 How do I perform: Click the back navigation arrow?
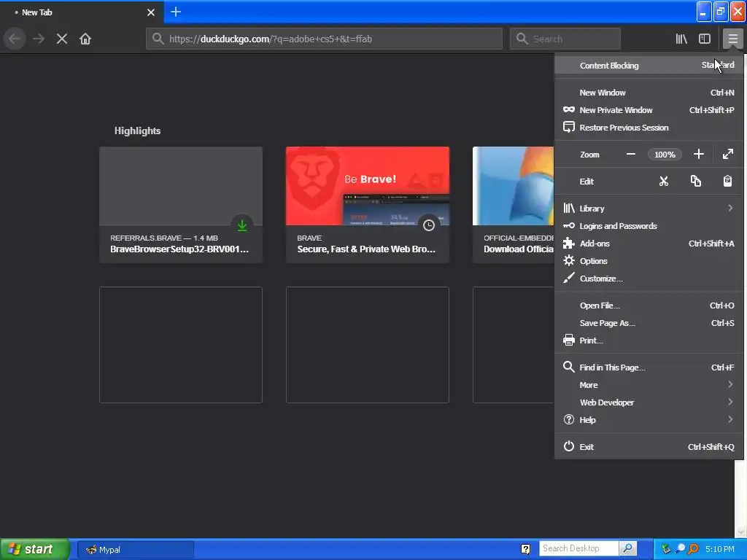pos(15,39)
